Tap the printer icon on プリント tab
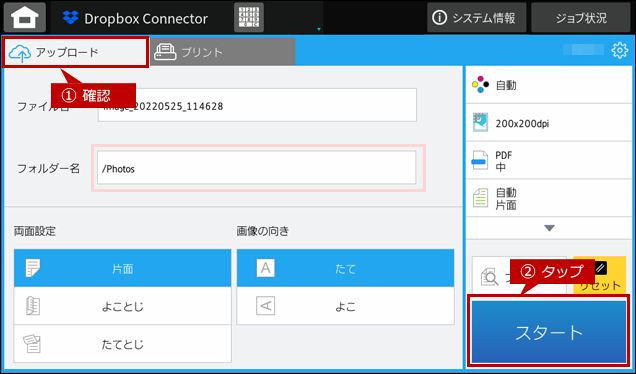The height and width of the screenshot is (374, 636). coord(165,52)
